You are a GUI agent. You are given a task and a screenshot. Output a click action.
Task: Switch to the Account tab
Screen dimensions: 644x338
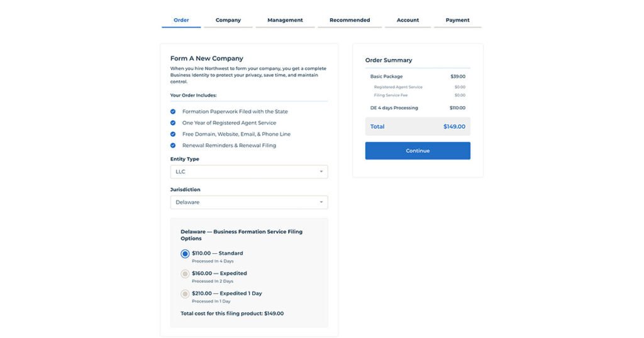tap(408, 20)
